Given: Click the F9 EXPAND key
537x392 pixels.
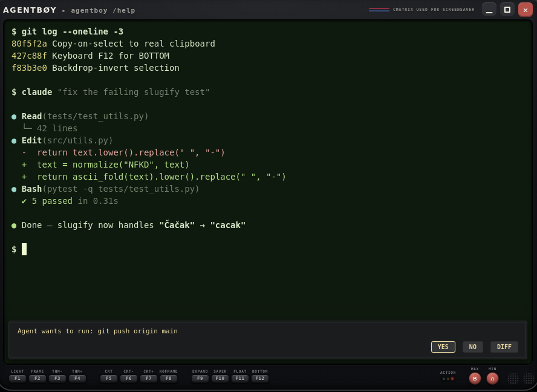Looking at the screenshot, I should click(200, 378).
